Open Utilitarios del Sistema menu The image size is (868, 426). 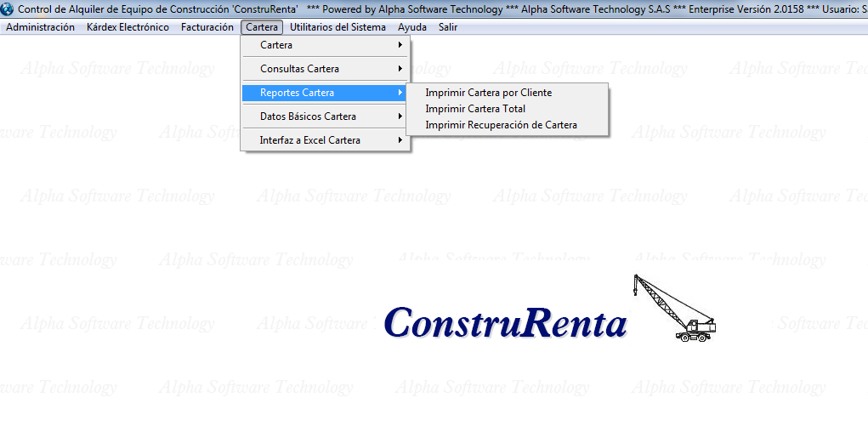(x=338, y=27)
